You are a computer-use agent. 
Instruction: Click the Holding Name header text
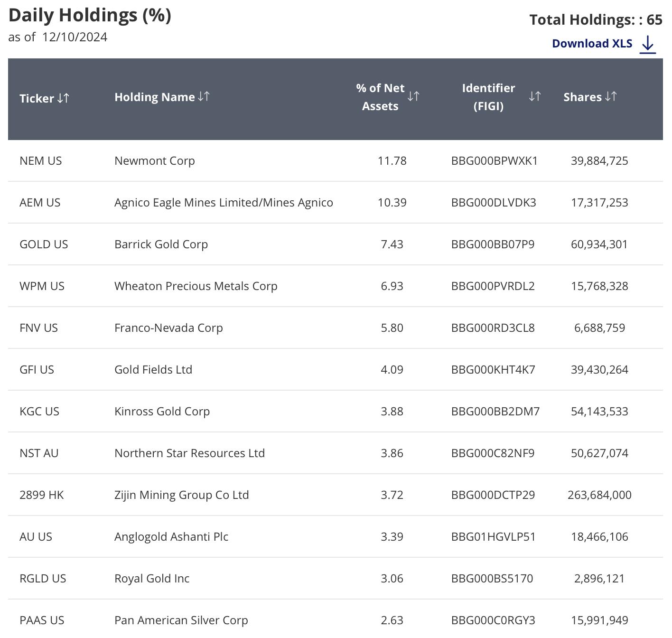coord(155,97)
